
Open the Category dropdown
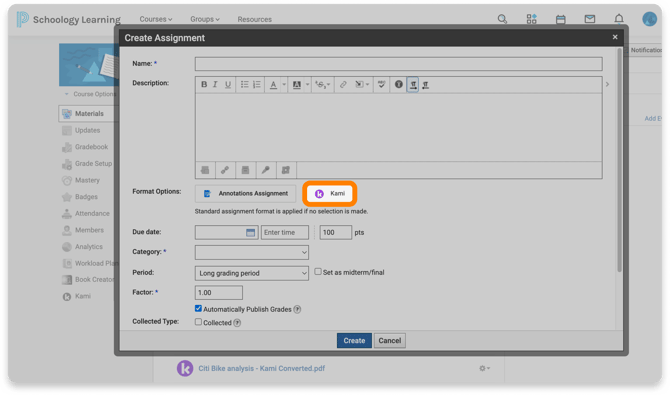point(252,252)
